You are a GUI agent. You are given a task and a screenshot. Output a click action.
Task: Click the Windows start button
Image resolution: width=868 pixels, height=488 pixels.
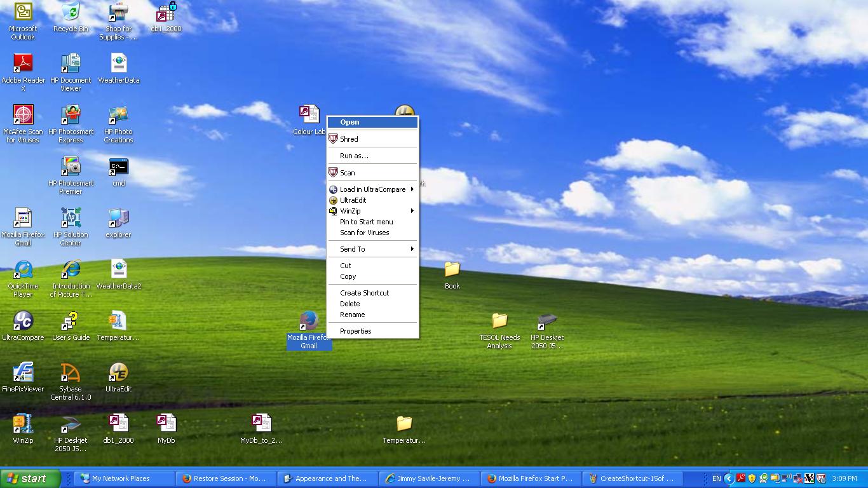(x=30, y=478)
